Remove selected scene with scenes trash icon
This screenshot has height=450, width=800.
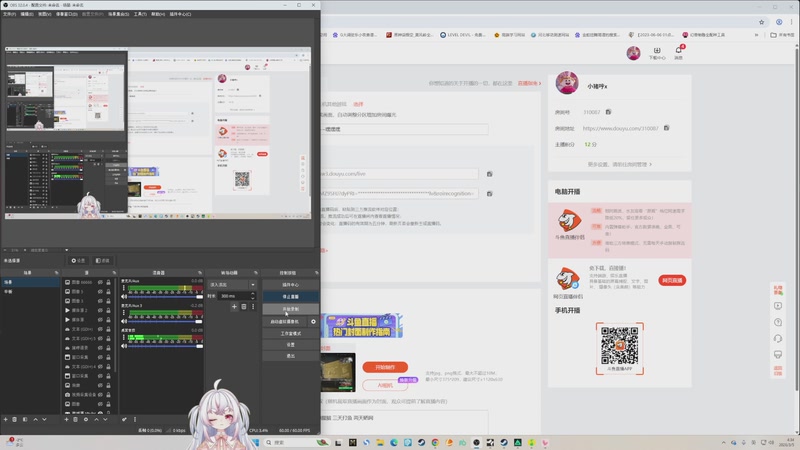click(x=15, y=419)
